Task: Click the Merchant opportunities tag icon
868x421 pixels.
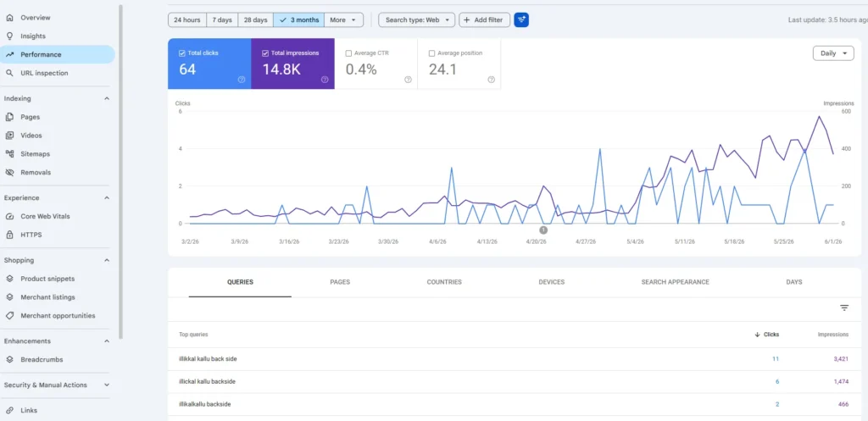Action: pos(9,316)
